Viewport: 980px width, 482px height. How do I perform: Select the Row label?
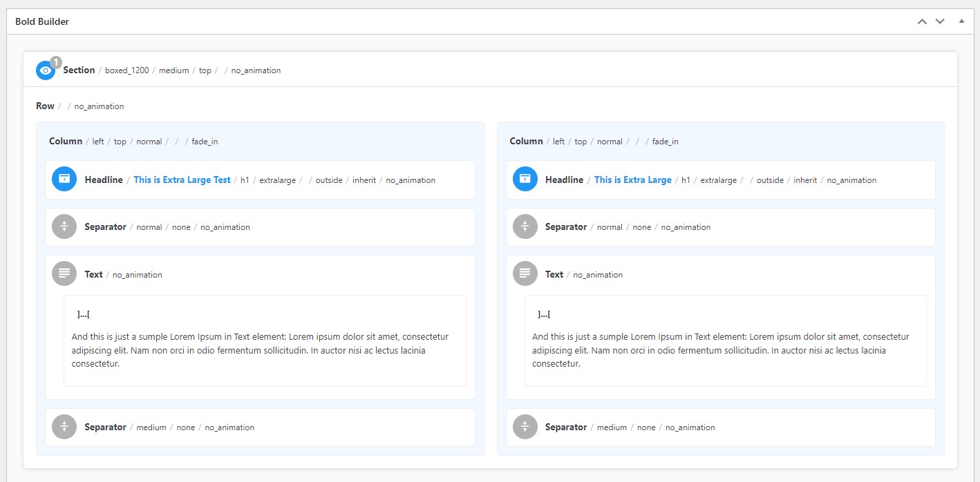(x=45, y=106)
